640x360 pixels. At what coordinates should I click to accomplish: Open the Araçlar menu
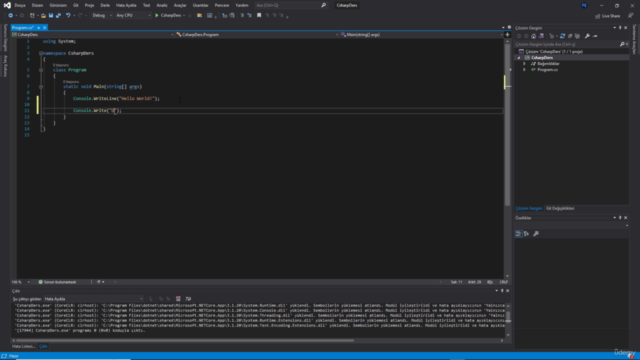coord(180,5)
